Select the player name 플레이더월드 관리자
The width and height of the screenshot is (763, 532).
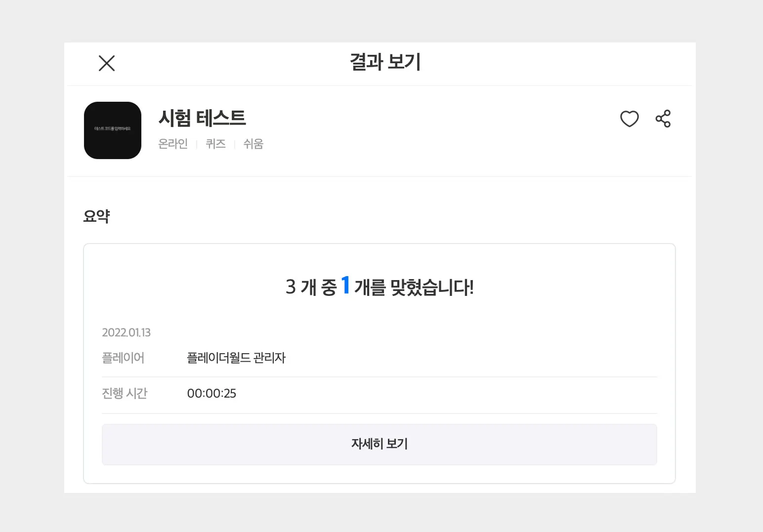(x=236, y=358)
